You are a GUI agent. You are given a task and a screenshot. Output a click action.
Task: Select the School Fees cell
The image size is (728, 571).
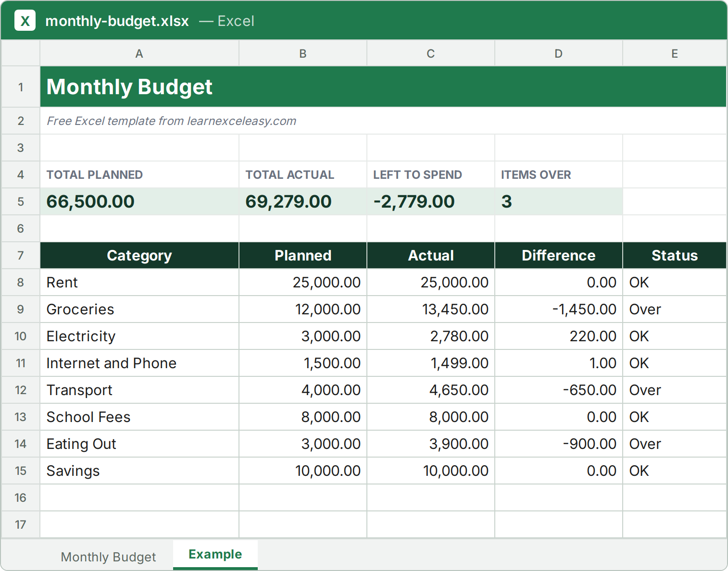click(x=139, y=417)
